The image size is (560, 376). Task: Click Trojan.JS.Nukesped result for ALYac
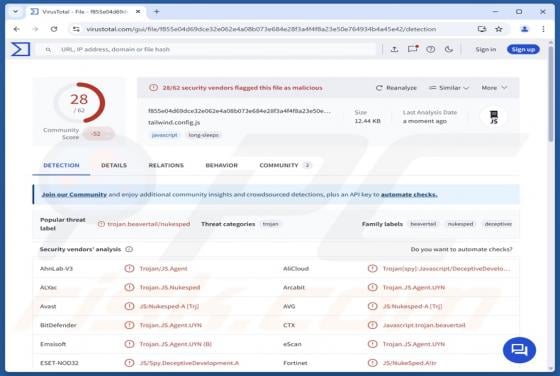(x=170, y=287)
